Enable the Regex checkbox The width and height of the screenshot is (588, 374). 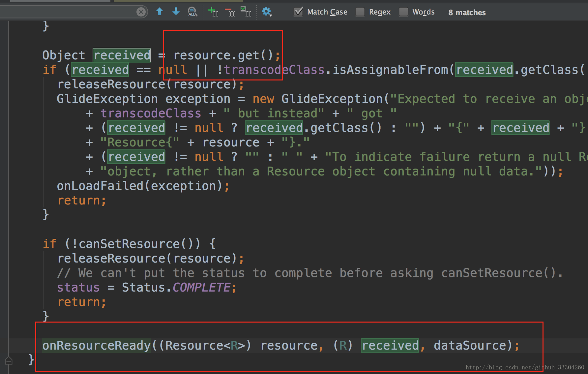pyautogui.click(x=360, y=12)
